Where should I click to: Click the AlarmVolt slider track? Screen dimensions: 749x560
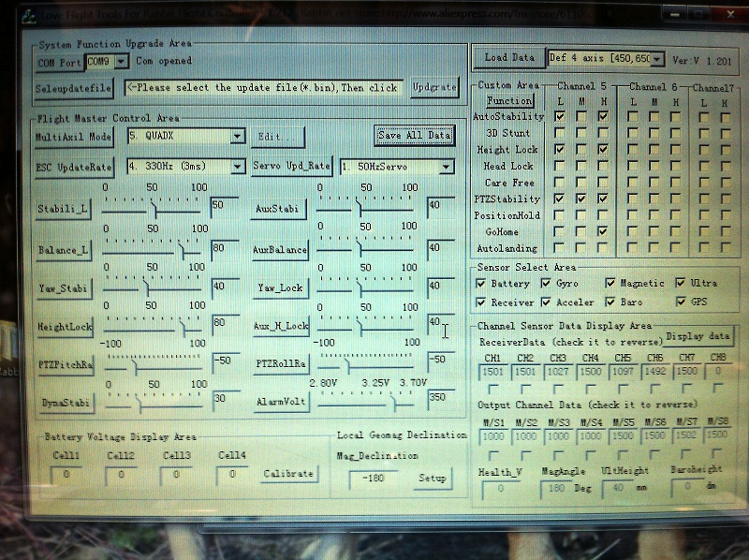(365, 403)
